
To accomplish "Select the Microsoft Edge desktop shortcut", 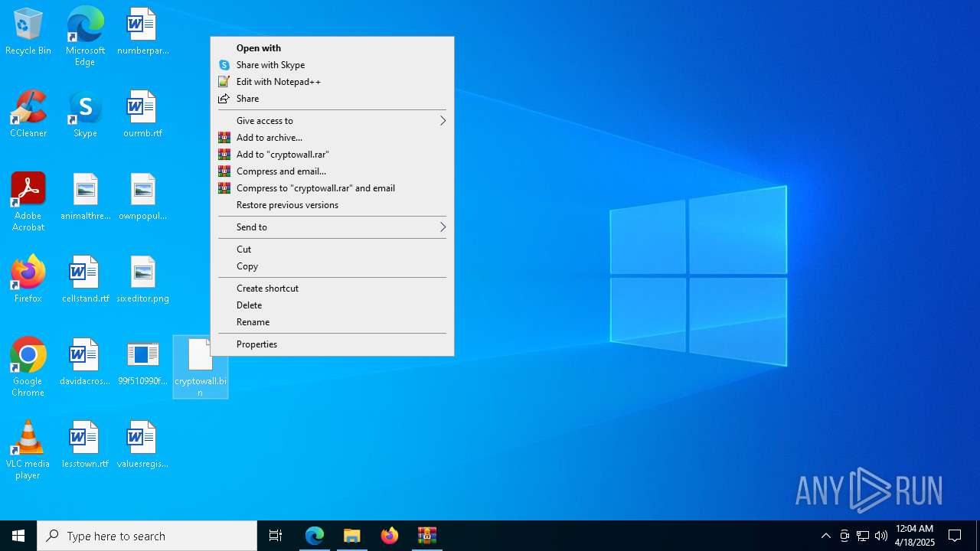I will [x=85, y=37].
